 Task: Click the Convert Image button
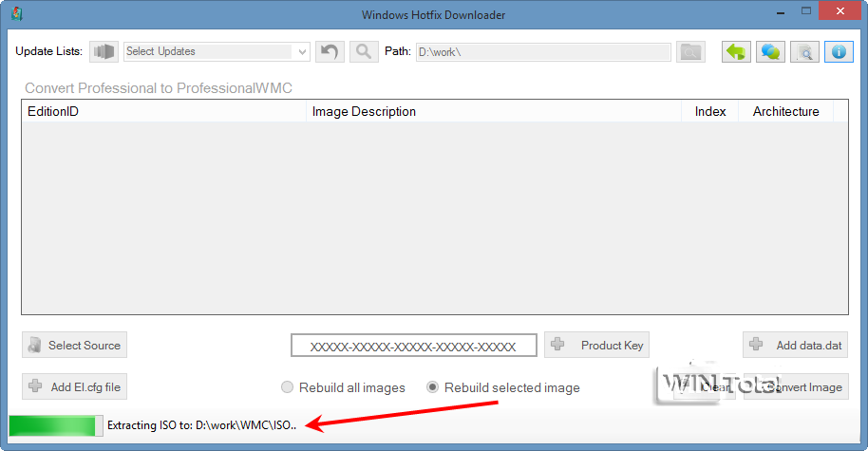point(796,386)
